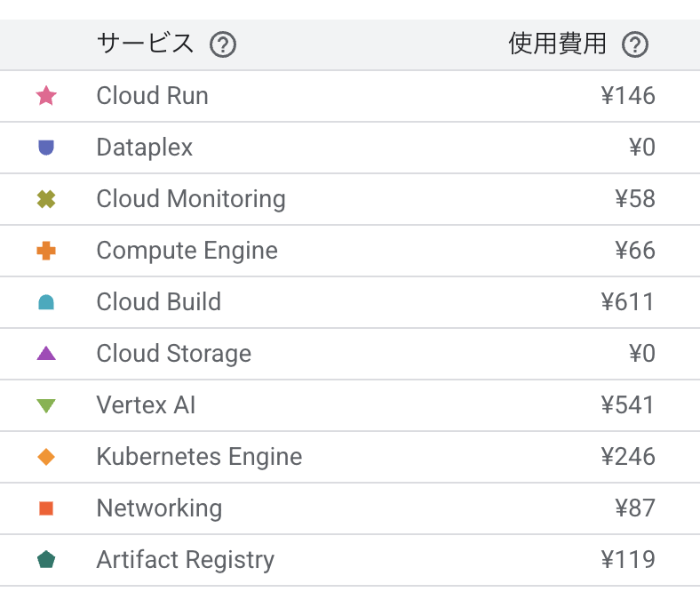The image size is (700, 608).
Task: Click the ¥87 cost for Networking
Action: click(x=634, y=508)
